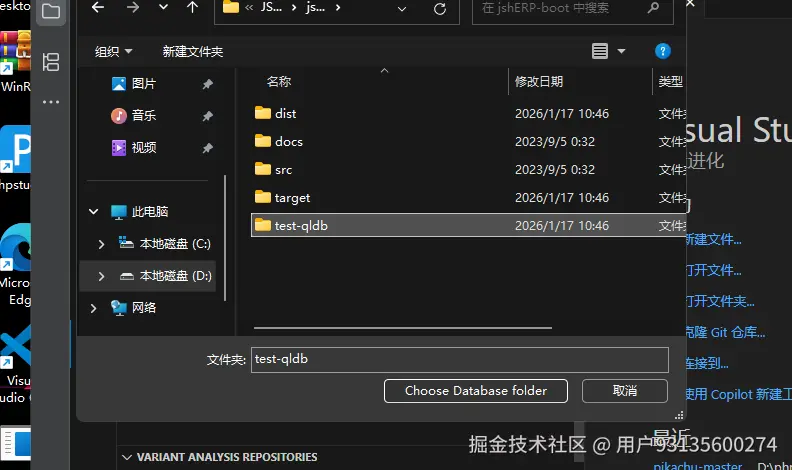The height and width of the screenshot is (470, 792).
Task: Sort by 名称 column header
Action: point(279,81)
